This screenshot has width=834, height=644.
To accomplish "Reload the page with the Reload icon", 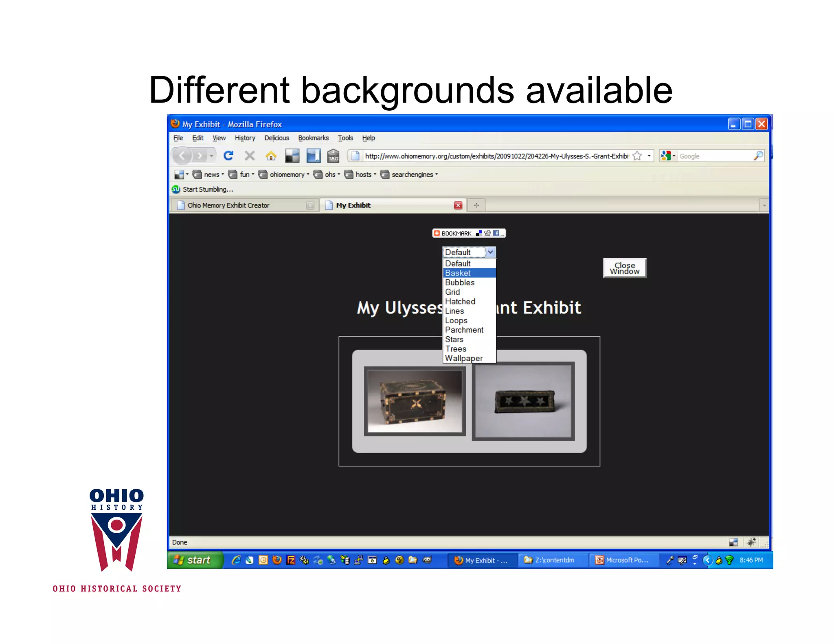I will (x=228, y=156).
